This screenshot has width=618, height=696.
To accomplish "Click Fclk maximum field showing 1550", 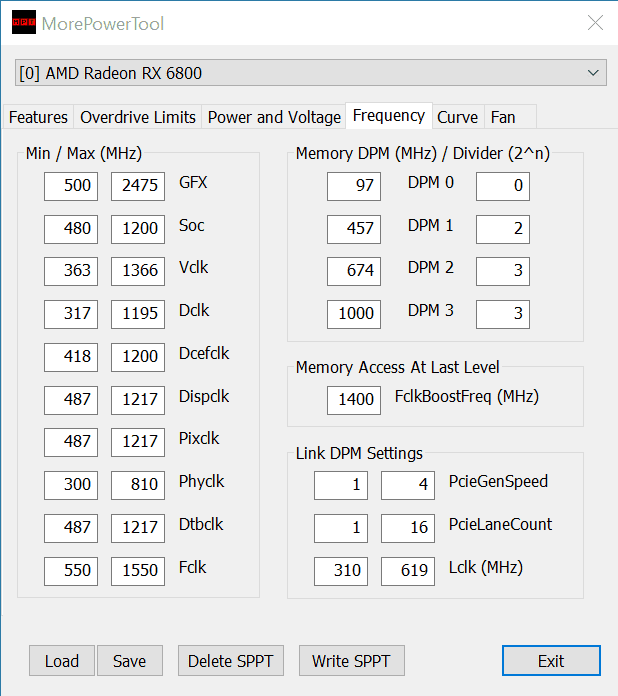I will coord(138,571).
